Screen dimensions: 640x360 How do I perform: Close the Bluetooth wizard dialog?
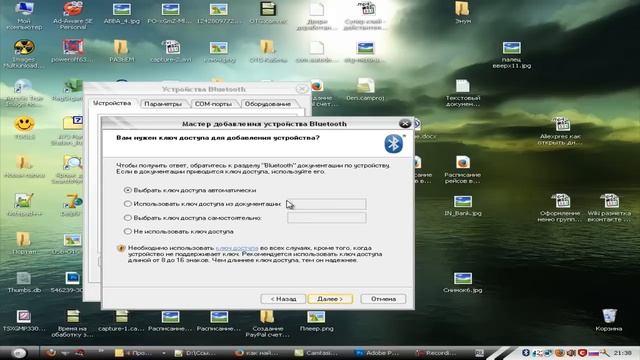click(x=404, y=123)
